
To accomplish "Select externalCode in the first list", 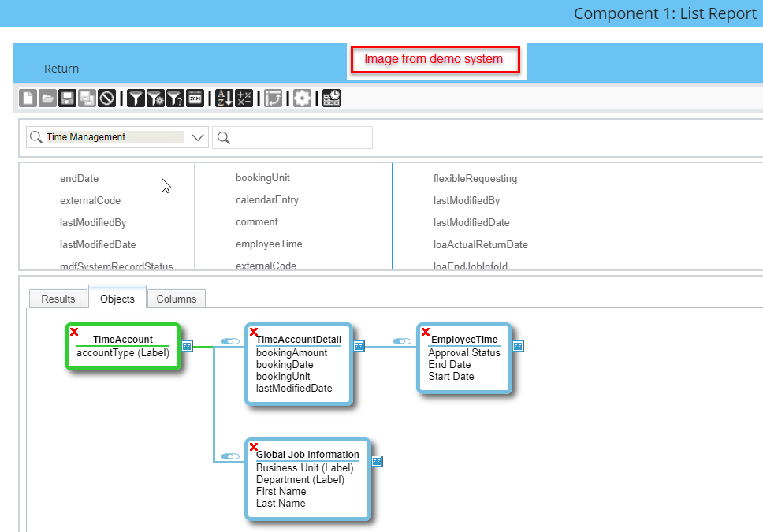I will click(90, 200).
